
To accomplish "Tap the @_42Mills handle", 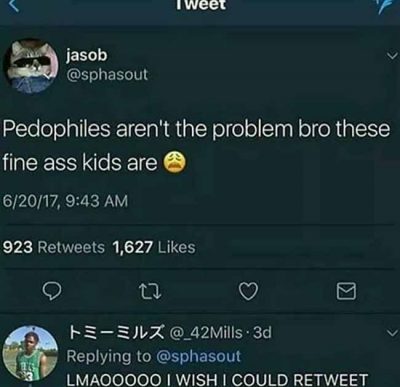I will pos(206,332).
